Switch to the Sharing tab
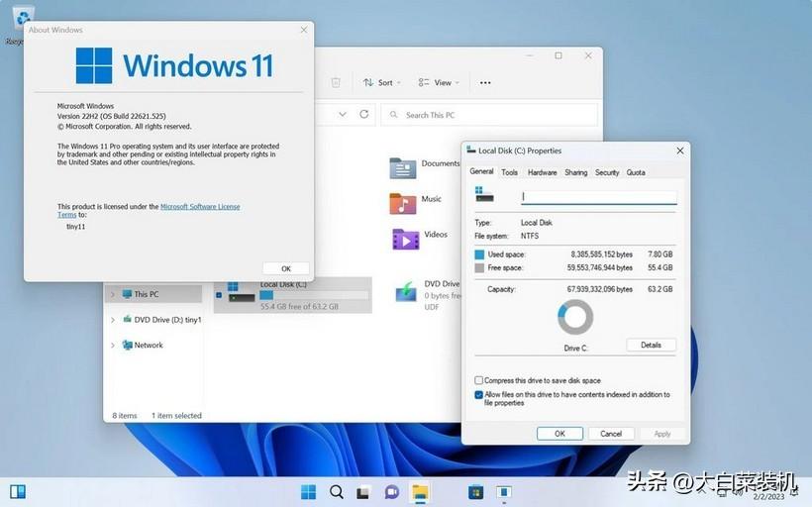The image size is (812, 507). tap(576, 172)
